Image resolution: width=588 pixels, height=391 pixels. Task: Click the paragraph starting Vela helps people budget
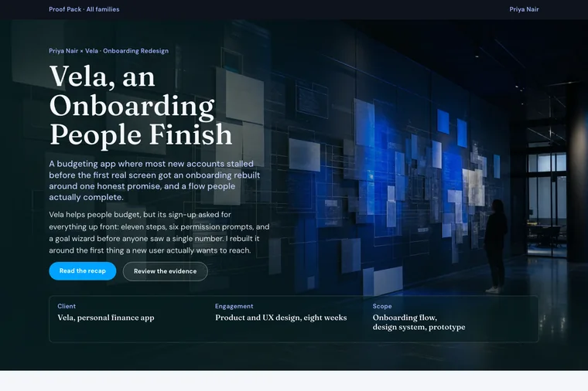(x=159, y=233)
